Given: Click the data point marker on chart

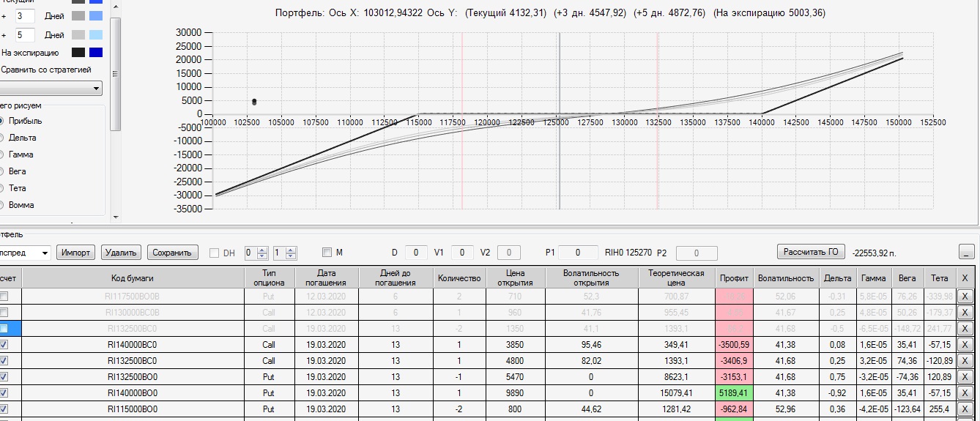Looking at the screenshot, I should (x=254, y=102).
